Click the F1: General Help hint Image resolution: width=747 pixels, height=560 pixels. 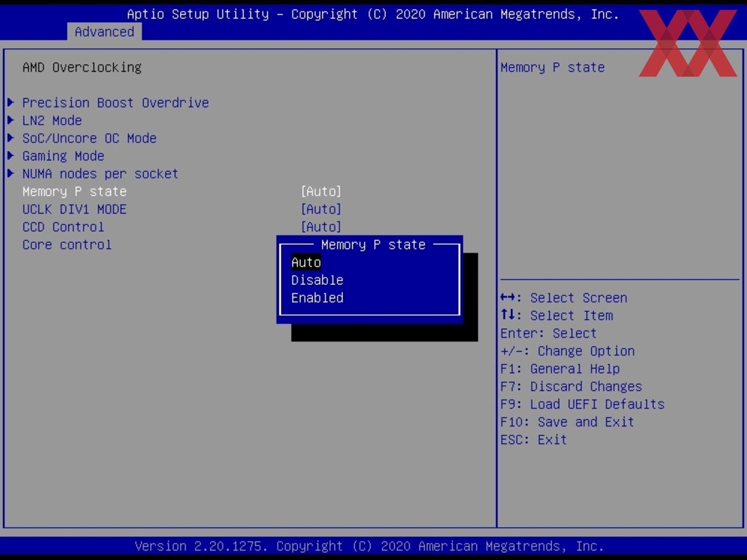560,369
